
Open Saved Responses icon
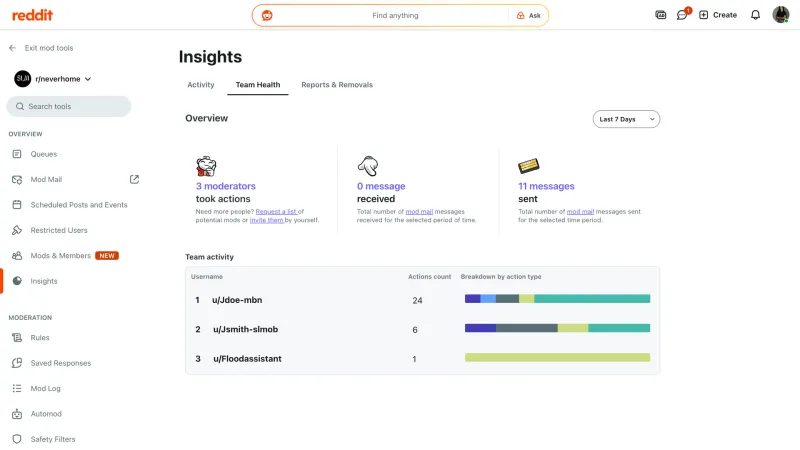tap(17, 363)
